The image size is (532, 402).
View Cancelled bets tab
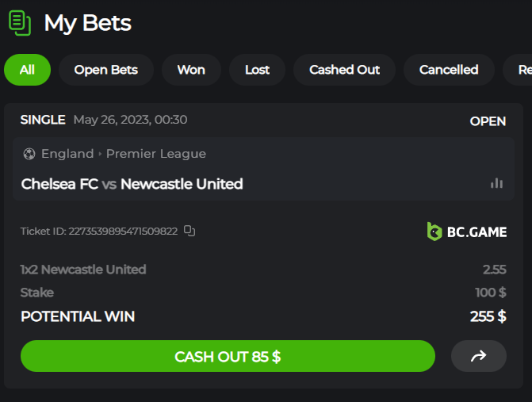coord(449,70)
